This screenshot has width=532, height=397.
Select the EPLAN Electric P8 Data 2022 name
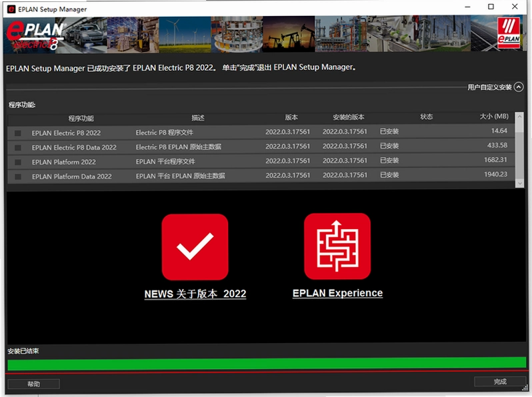(74, 147)
